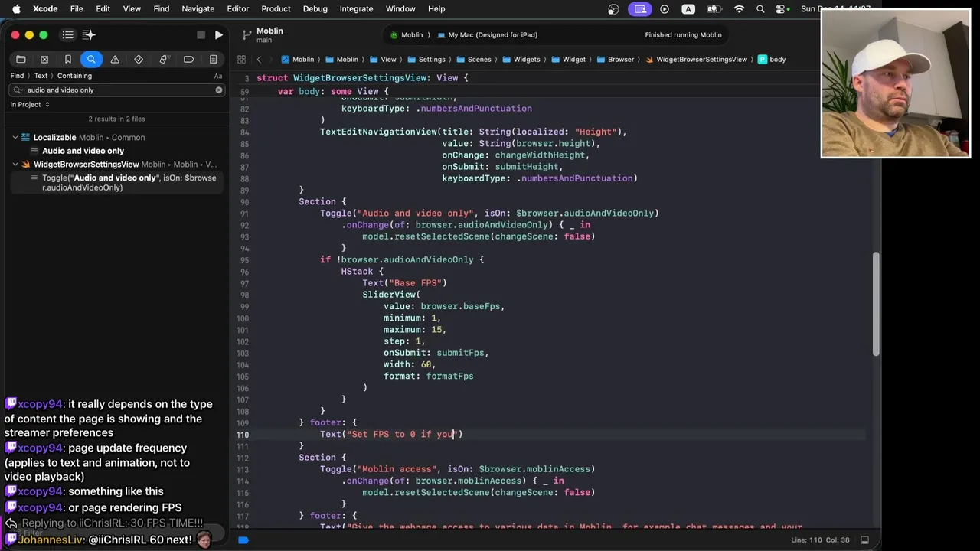Image resolution: width=980 pixels, height=551 pixels.
Task: Click the editor bottom-right panel icon
Action: click(x=864, y=540)
